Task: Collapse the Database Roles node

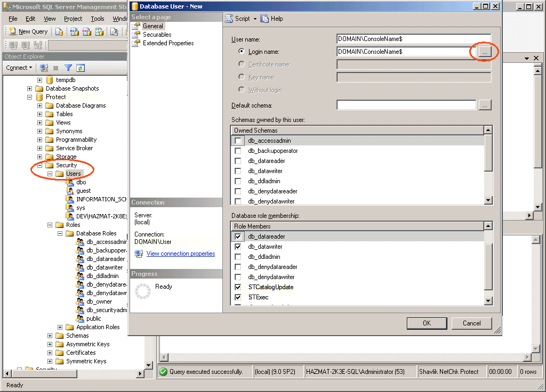Action: tap(60, 233)
